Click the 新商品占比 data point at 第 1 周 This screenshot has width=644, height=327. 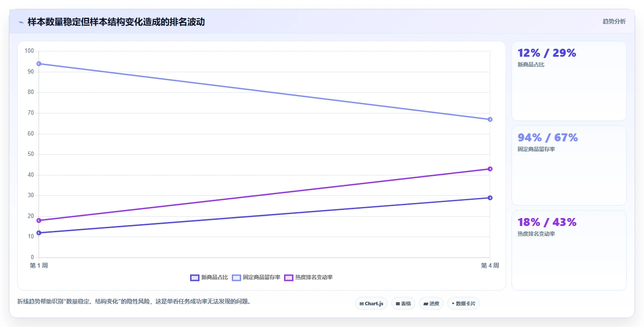[x=39, y=233]
